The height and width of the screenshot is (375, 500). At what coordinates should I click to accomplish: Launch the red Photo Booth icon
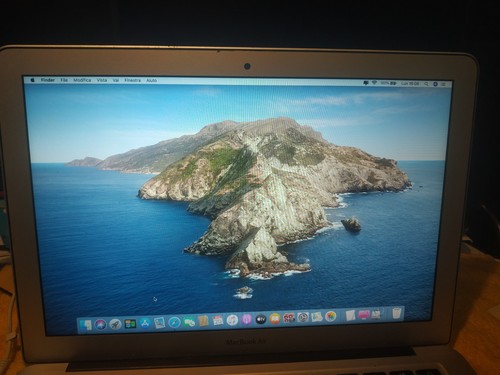click(x=289, y=318)
